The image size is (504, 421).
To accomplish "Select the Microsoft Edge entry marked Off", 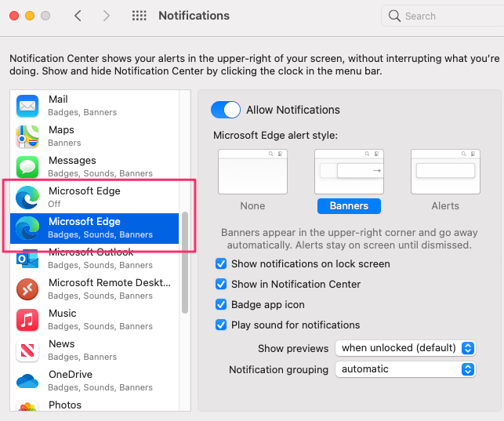I will click(x=94, y=198).
